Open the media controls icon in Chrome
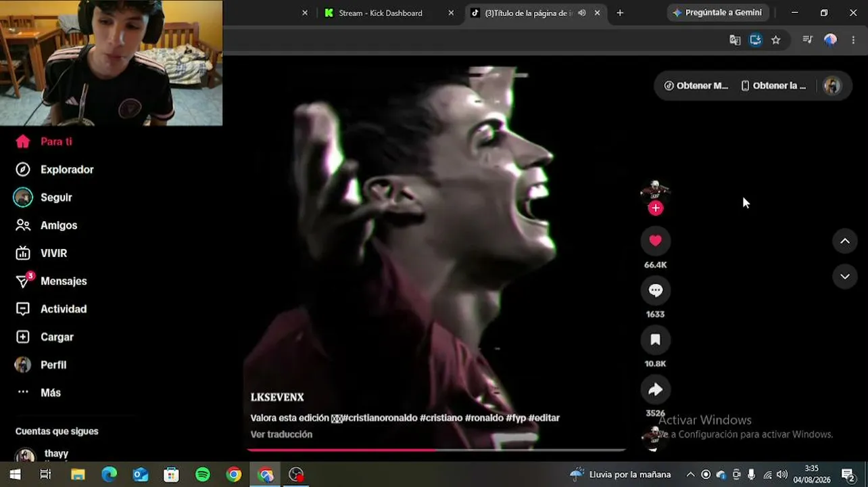Image resolution: width=868 pixels, height=487 pixels. [807, 40]
